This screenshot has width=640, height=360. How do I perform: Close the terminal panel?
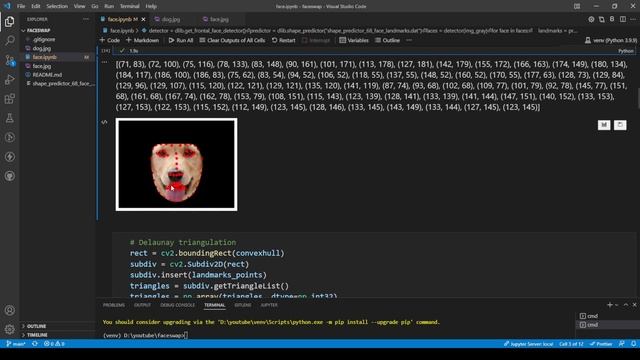[x=634, y=305]
